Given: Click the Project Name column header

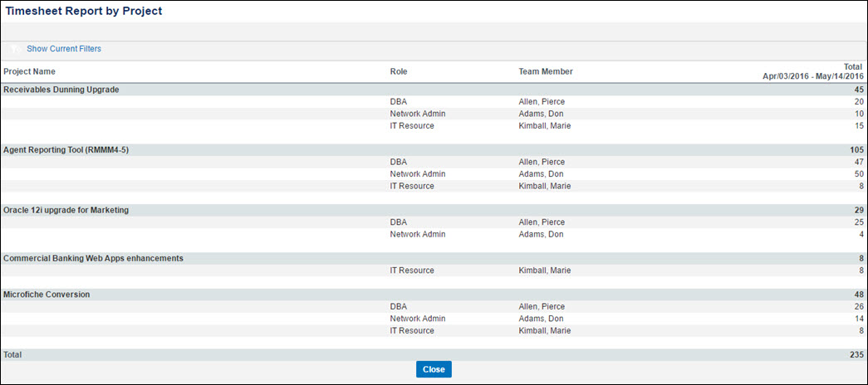Looking at the screenshot, I should [29, 71].
